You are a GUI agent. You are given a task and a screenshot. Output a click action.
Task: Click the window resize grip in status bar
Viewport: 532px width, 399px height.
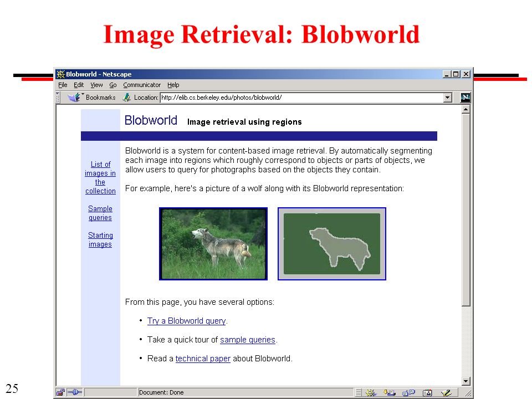point(468,393)
